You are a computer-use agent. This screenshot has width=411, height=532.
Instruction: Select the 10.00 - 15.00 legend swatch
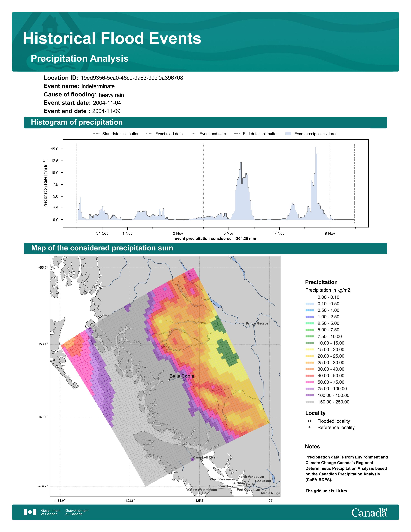(x=310, y=343)
